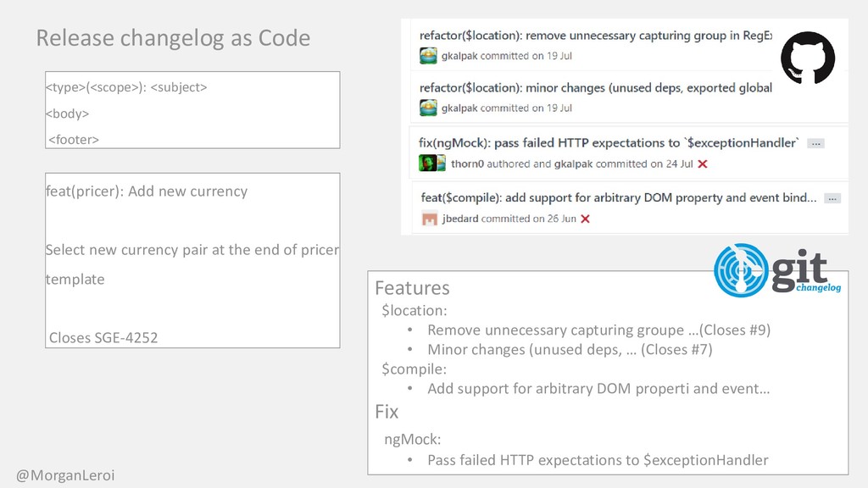The image size is (868, 488).
Task: Click jbedard avatar on $compile commit
Action: (x=430, y=219)
